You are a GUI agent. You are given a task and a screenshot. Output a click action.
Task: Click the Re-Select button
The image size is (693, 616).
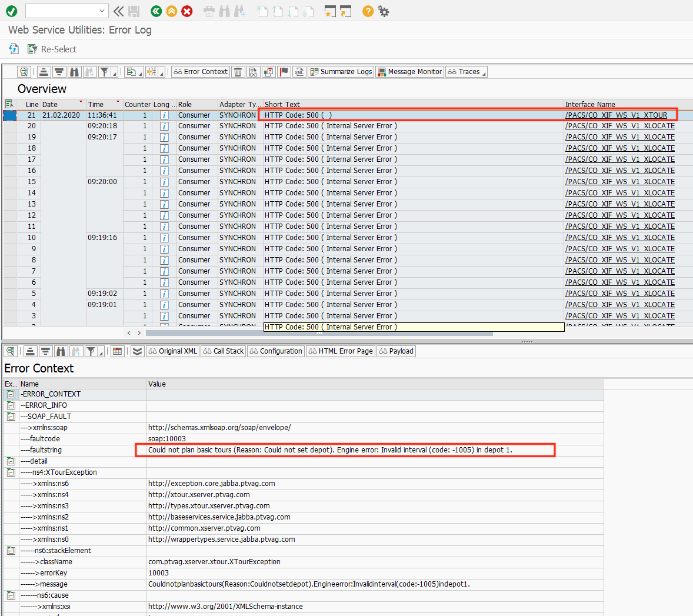click(x=52, y=49)
